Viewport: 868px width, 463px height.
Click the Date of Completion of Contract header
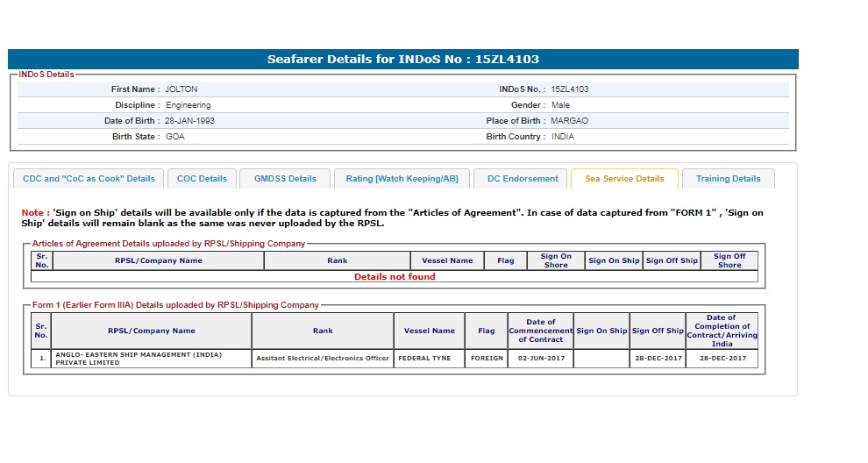pos(721,331)
